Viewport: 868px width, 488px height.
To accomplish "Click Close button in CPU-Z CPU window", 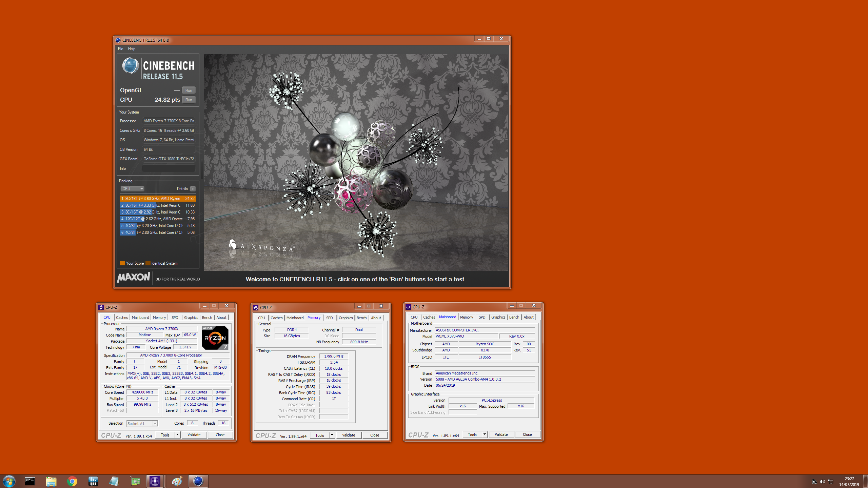I will (x=220, y=435).
